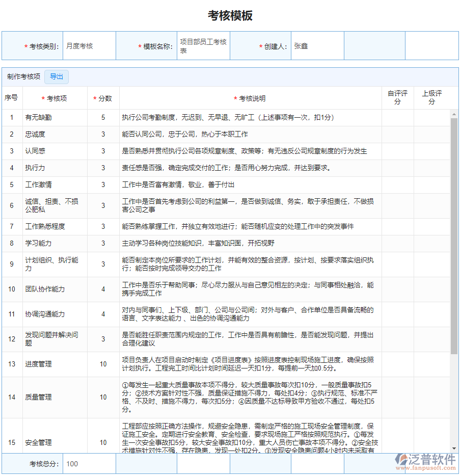Click the 模板名称 field showing 项目部员工考核表
The width and height of the screenshot is (461, 476).
(203, 45)
